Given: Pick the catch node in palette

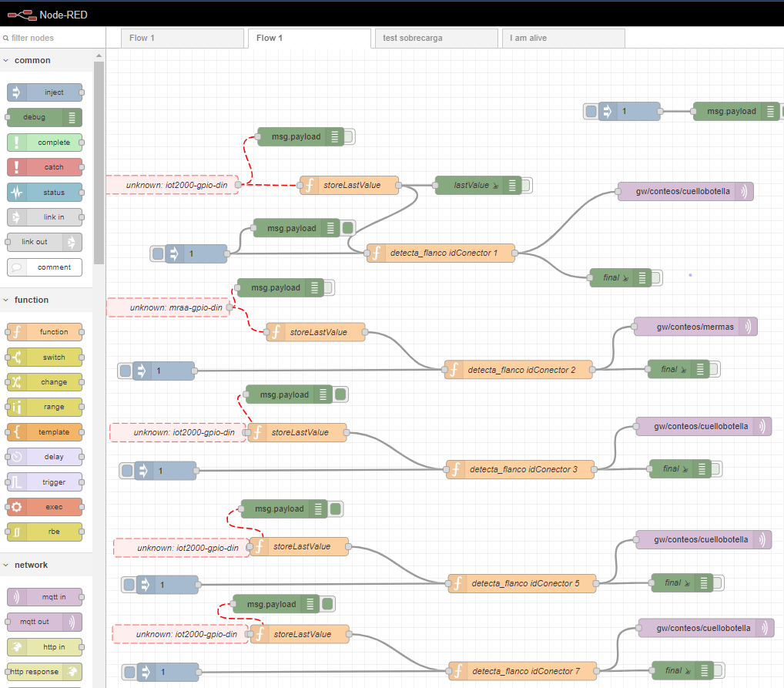Looking at the screenshot, I should [45, 167].
